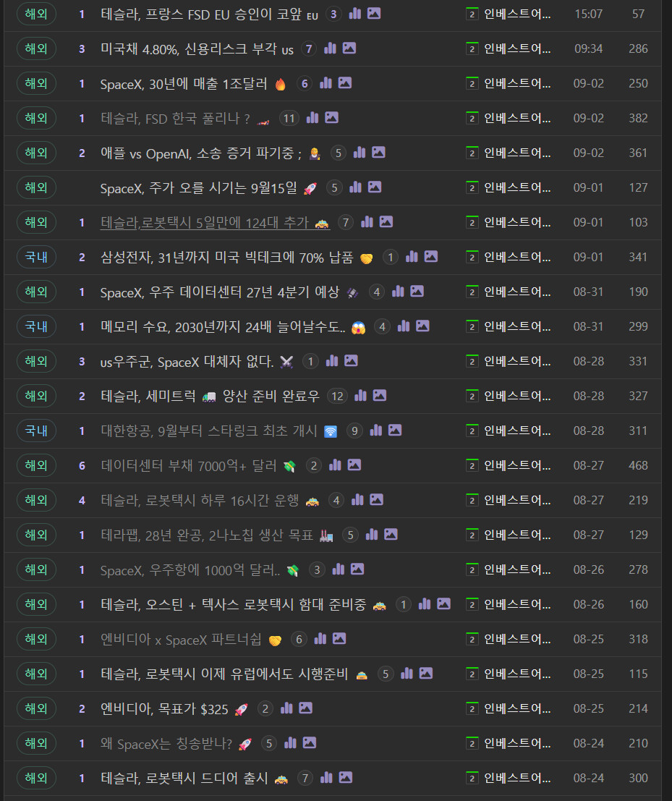Select the 국내 category tag on 대한항공 row
Image resolution: width=672 pixels, height=801 pixels.
tap(36, 431)
